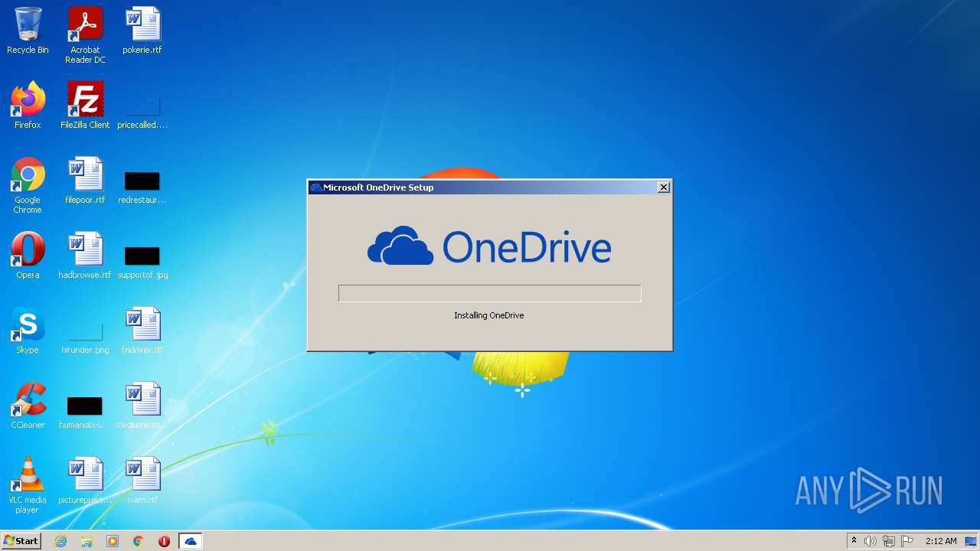The image size is (980, 551).
Task: Select the humansites file icon
Action: coord(85,412)
